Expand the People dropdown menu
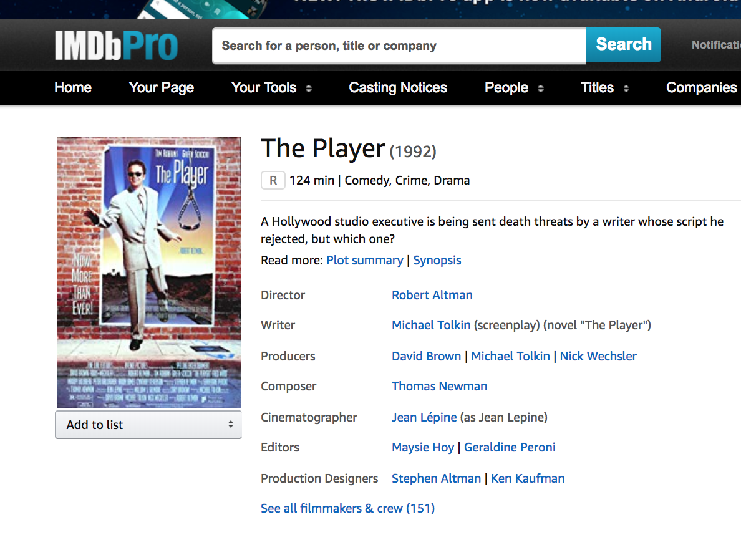Image resolution: width=741 pixels, height=560 pixels. coord(514,87)
